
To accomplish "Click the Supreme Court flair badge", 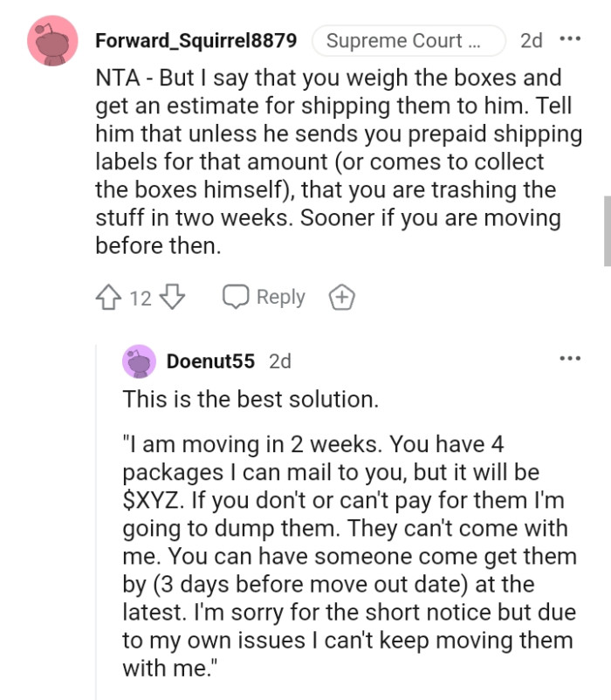I will (x=408, y=40).
